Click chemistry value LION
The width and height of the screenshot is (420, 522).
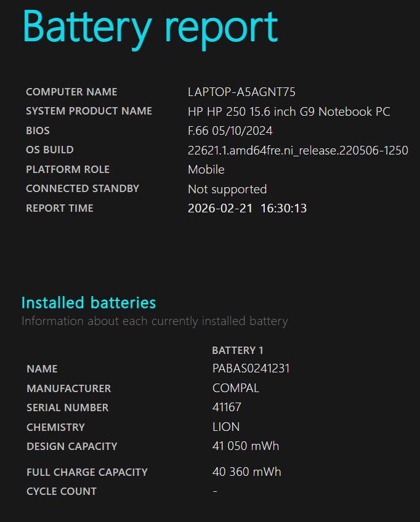click(x=225, y=427)
